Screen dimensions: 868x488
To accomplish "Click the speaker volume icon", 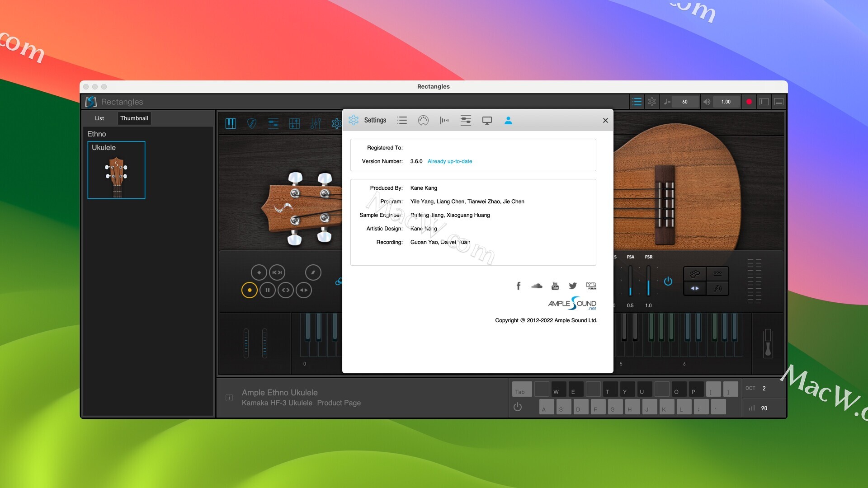I will [x=707, y=102].
